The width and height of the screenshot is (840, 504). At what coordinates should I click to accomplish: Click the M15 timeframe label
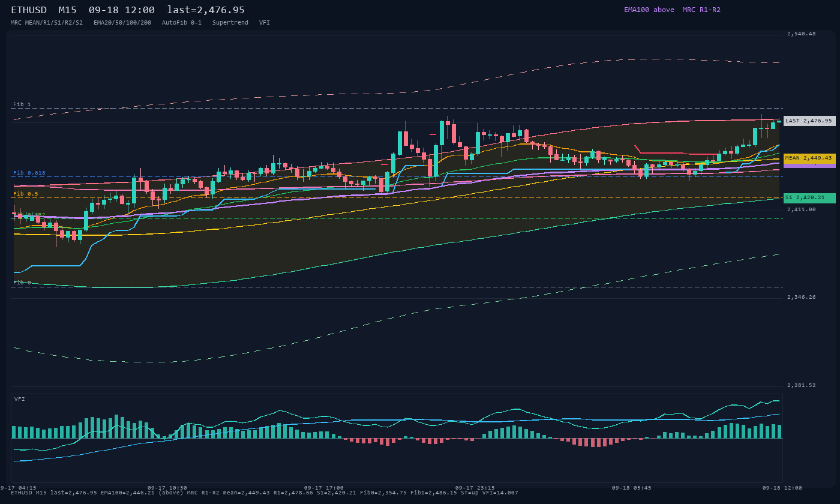coord(68,10)
